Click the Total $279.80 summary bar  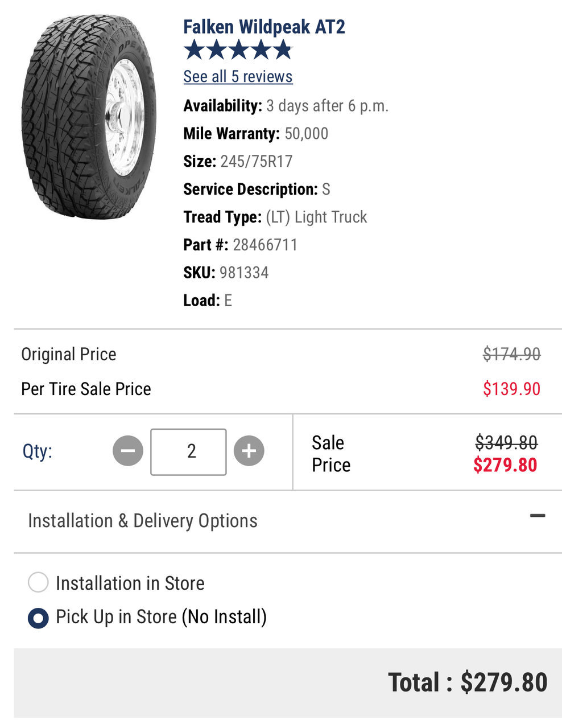point(288,682)
